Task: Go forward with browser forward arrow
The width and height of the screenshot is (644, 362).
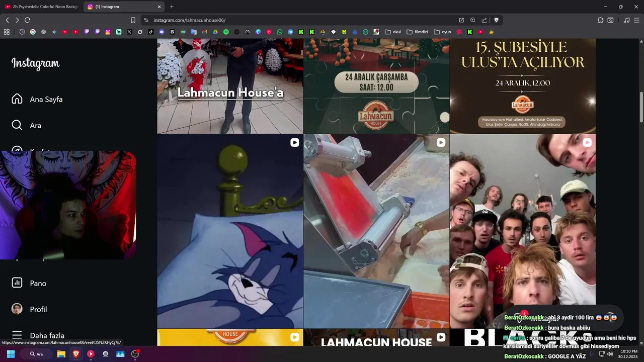Action: [17, 20]
